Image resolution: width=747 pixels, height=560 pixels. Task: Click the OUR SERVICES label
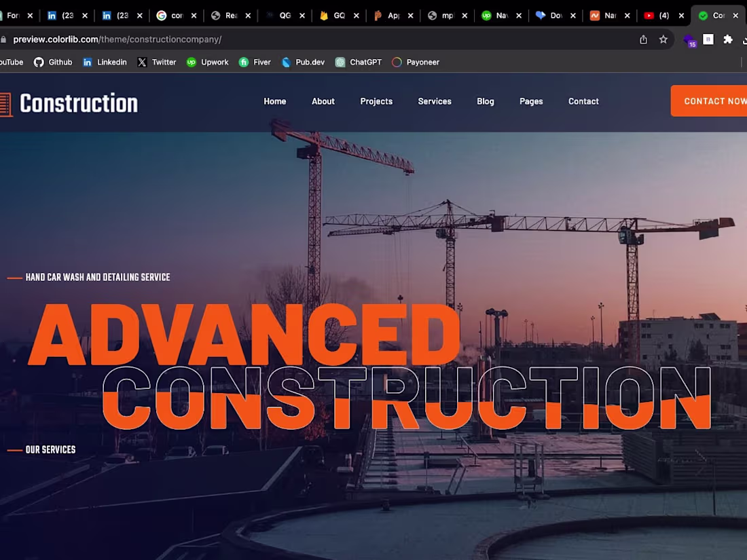50,449
